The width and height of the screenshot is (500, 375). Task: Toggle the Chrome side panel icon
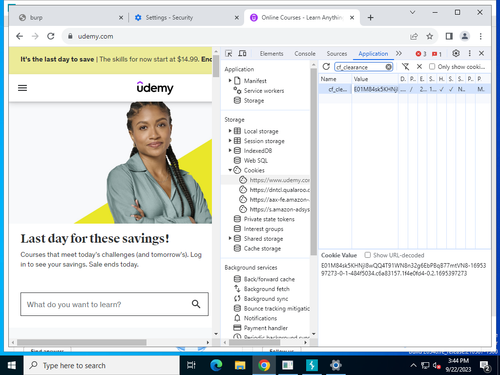pos(449,36)
